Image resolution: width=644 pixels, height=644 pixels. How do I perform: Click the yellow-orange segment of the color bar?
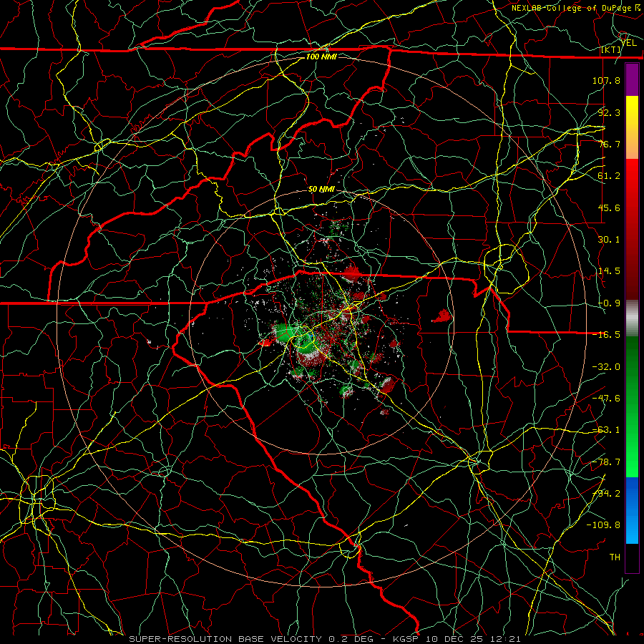point(632,127)
